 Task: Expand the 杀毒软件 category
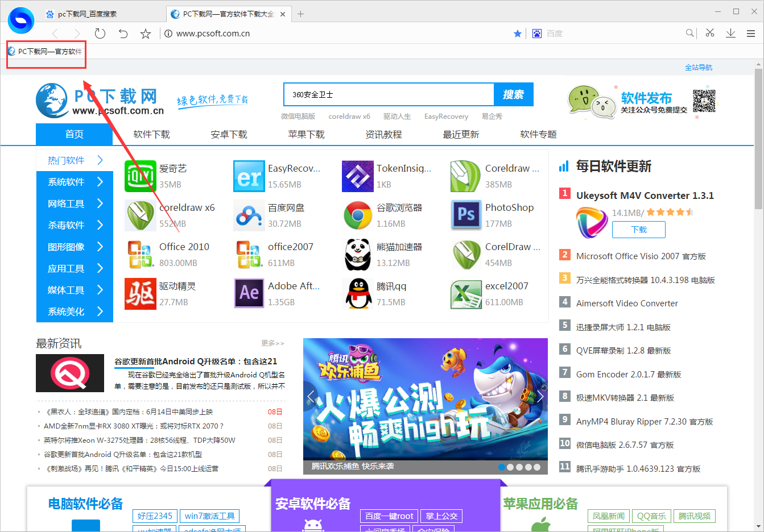[x=75, y=225]
